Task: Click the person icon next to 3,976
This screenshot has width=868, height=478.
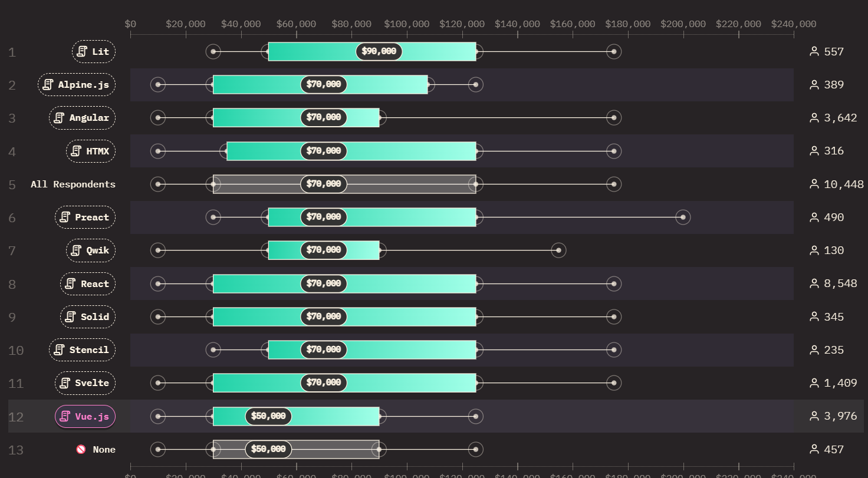Action: pos(814,416)
